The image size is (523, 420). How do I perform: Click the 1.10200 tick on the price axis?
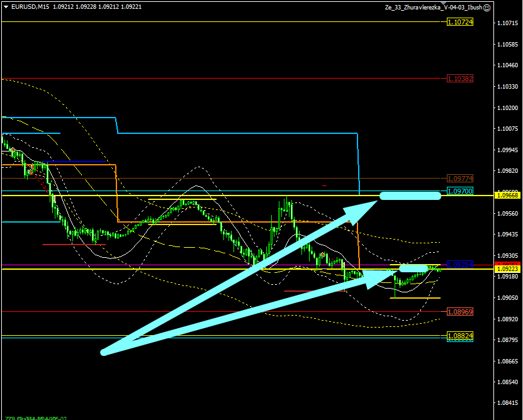click(x=507, y=108)
